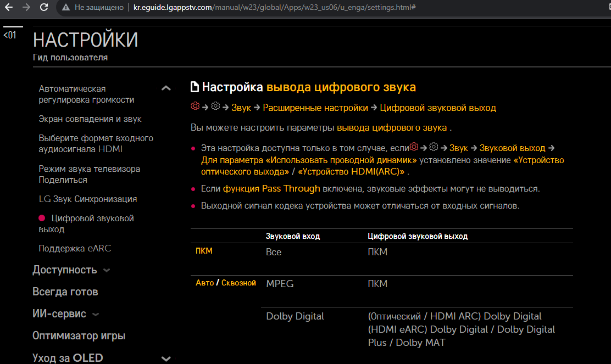The image size is (611, 364).
Task: Open LG Звук Синхронизация in the sidebar
Action: [87, 199]
